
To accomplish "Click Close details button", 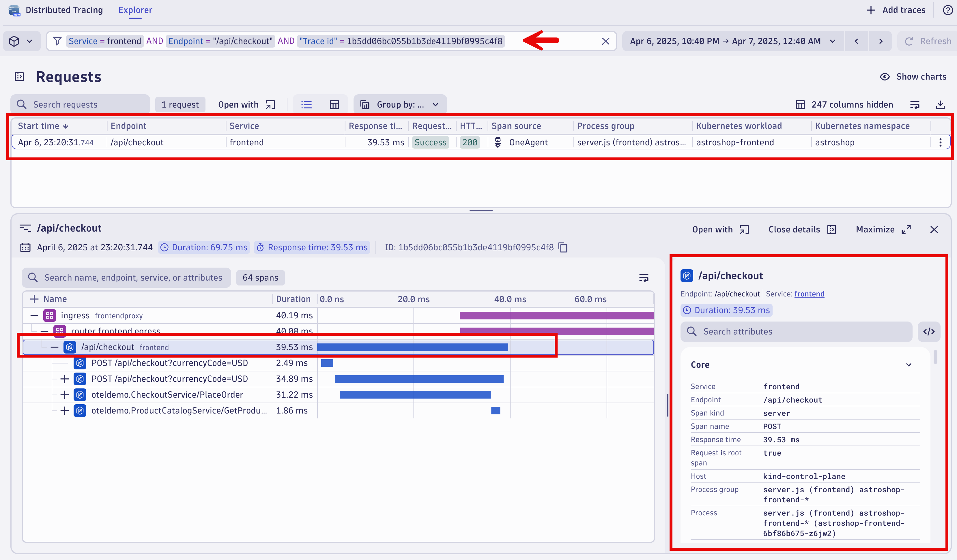I will tap(802, 230).
